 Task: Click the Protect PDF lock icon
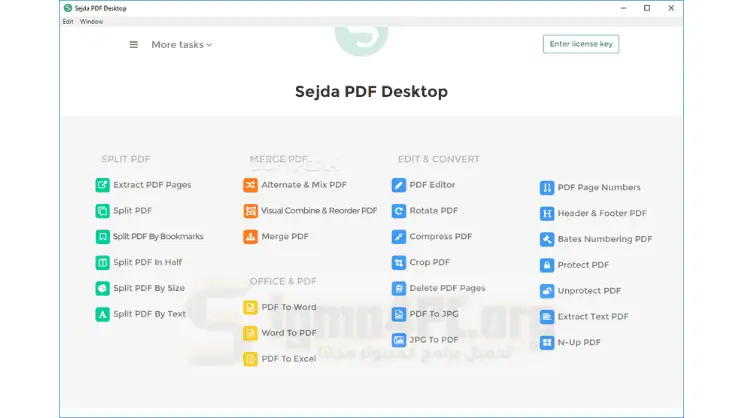click(x=547, y=265)
